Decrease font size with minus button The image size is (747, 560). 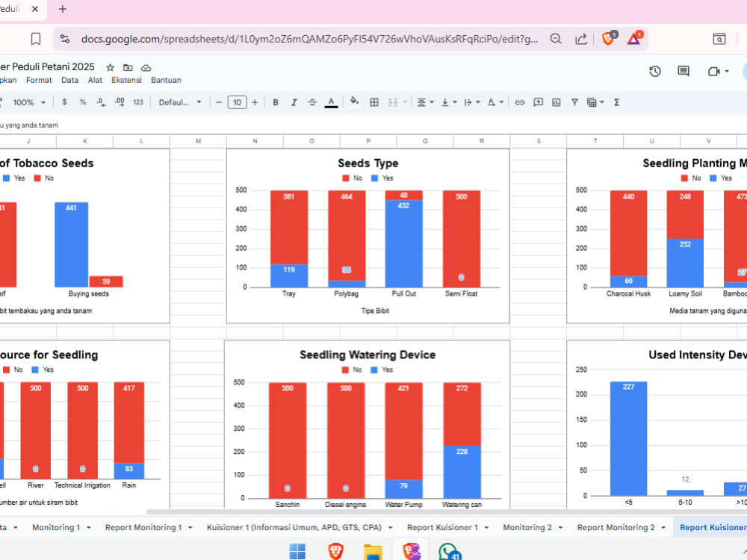pyautogui.click(x=219, y=102)
